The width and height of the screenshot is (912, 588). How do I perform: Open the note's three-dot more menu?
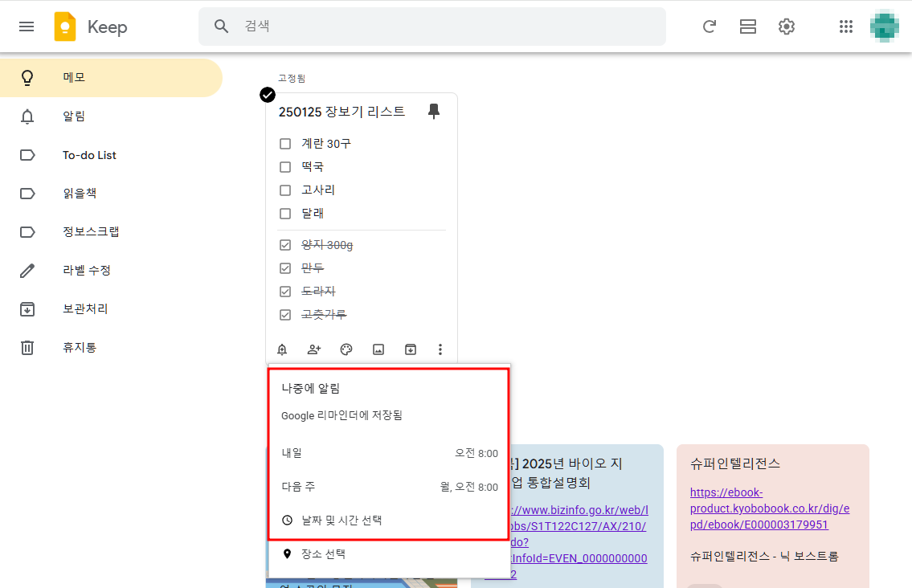[440, 349]
